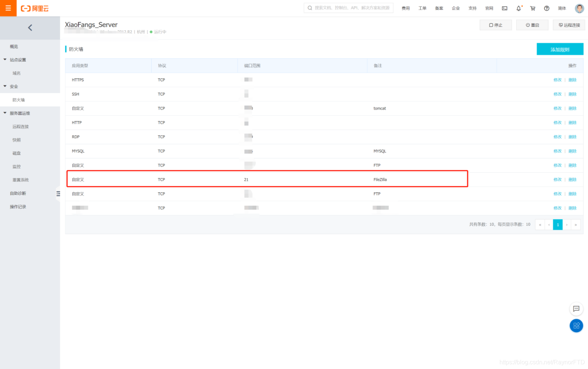588x369 pixels.
Task: Click 修改 for the HTTPS rule
Action: [557, 80]
